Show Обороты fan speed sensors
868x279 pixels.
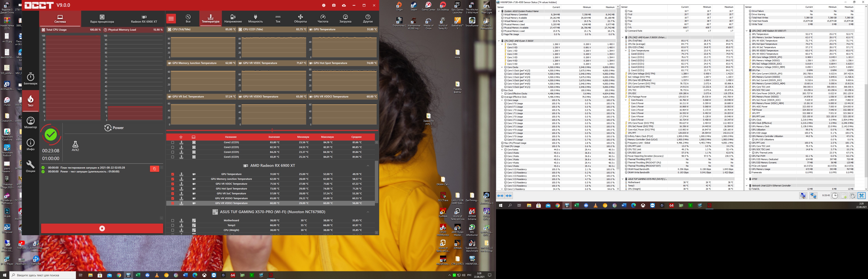pos(300,19)
